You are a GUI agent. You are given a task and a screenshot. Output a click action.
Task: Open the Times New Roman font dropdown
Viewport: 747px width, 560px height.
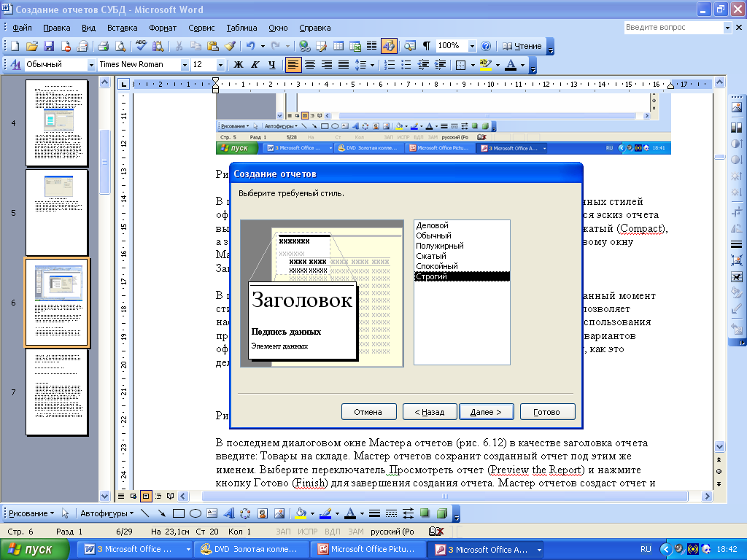[185, 65]
